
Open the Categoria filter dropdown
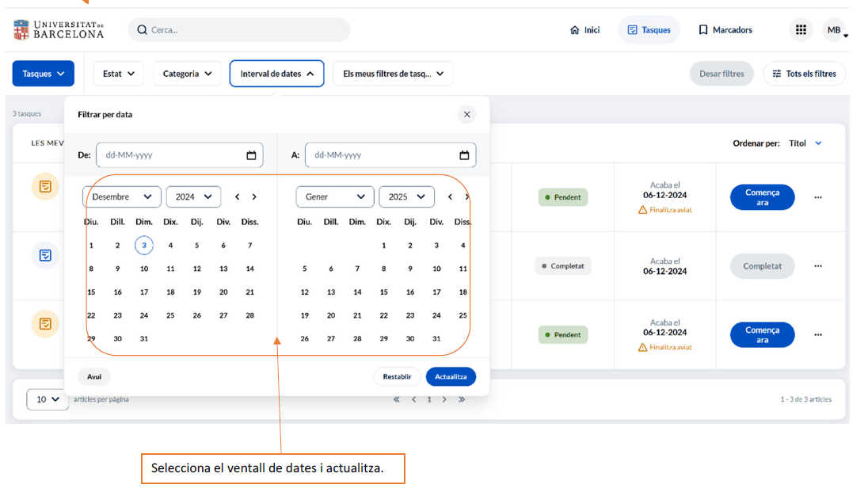[x=187, y=74]
